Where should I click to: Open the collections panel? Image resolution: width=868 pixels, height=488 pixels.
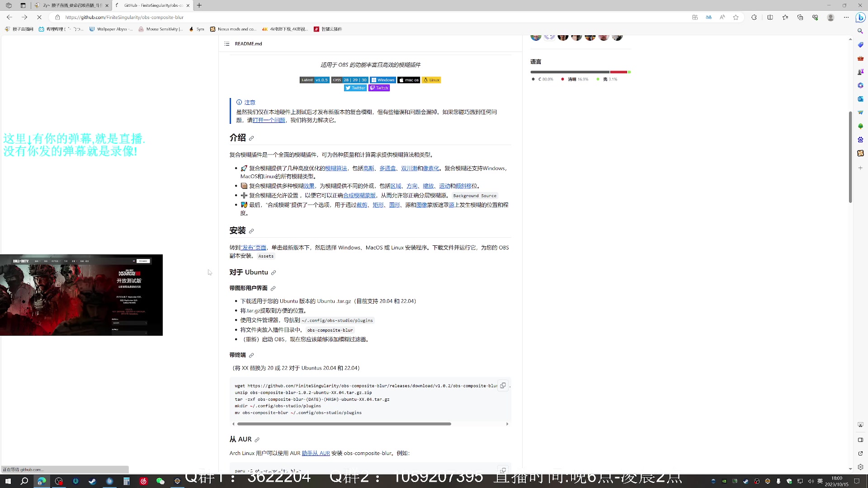(800, 17)
